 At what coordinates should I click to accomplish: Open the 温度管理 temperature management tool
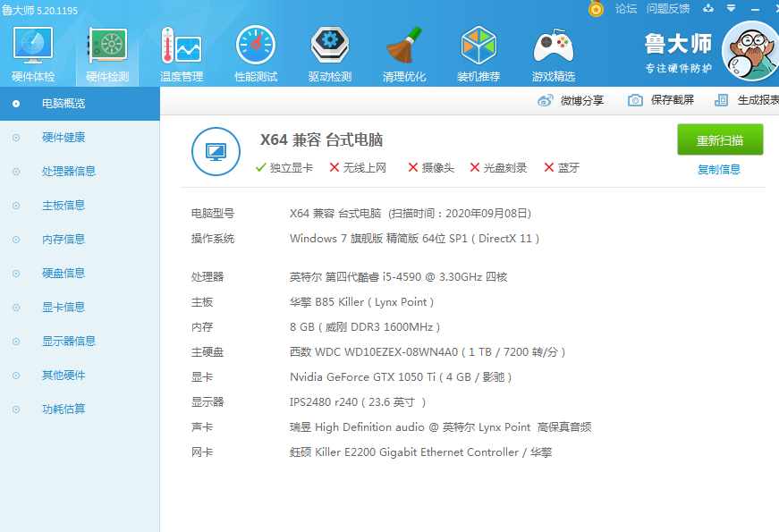(x=182, y=54)
